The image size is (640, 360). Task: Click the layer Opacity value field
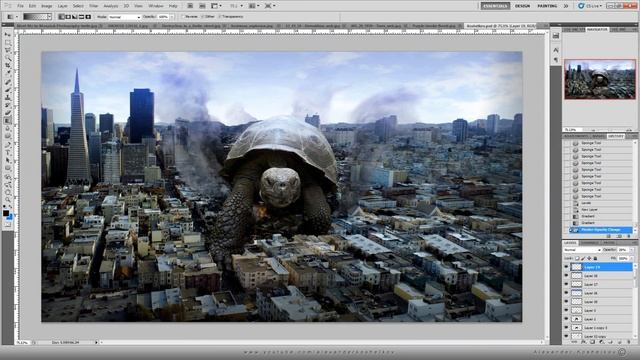click(x=623, y=250)
